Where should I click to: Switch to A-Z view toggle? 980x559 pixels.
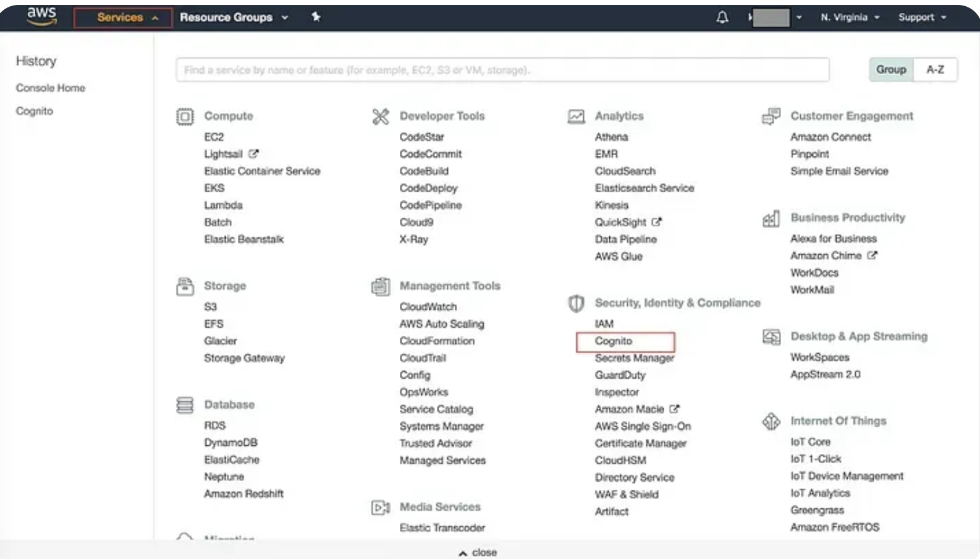(935, 70)
